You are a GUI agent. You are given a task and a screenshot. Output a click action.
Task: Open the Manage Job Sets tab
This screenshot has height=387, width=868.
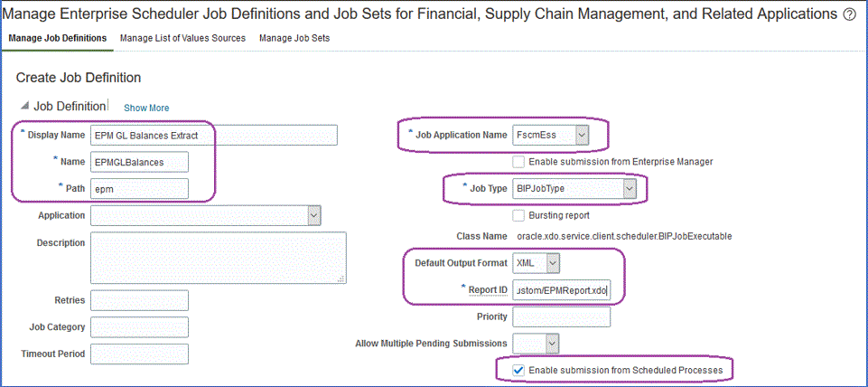click(294, 38)
